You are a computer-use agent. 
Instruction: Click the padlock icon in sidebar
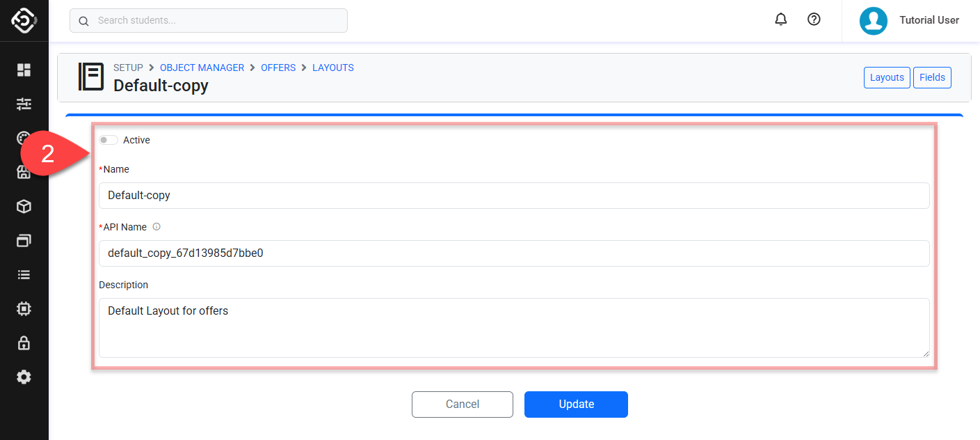pyautogui.click(x=24, y=343)
